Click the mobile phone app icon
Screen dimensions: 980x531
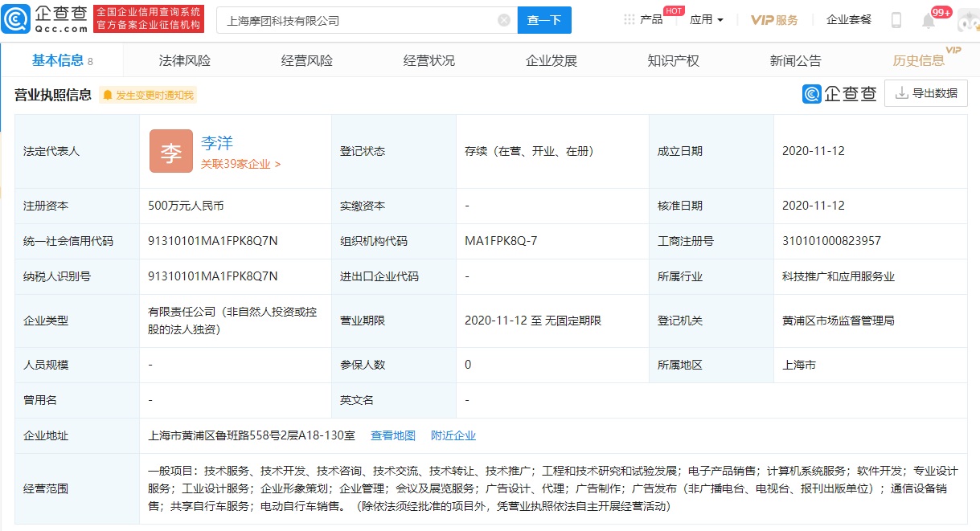[896, 19]
